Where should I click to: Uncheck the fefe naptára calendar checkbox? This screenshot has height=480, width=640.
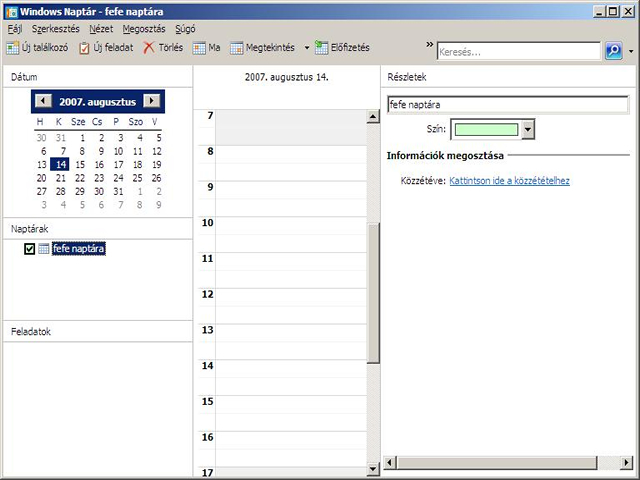[x=29, y=249]
